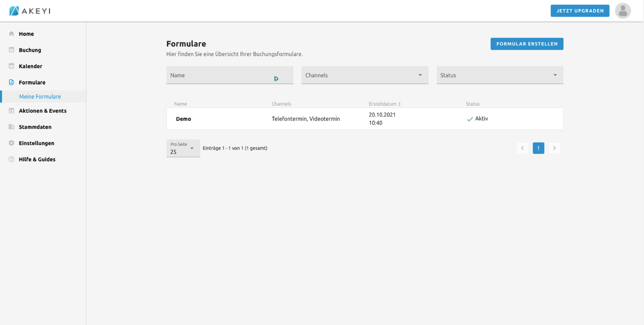Sort table by Erstelldatum column
Screen dimensions: 644x325
(x=384, y=104)
